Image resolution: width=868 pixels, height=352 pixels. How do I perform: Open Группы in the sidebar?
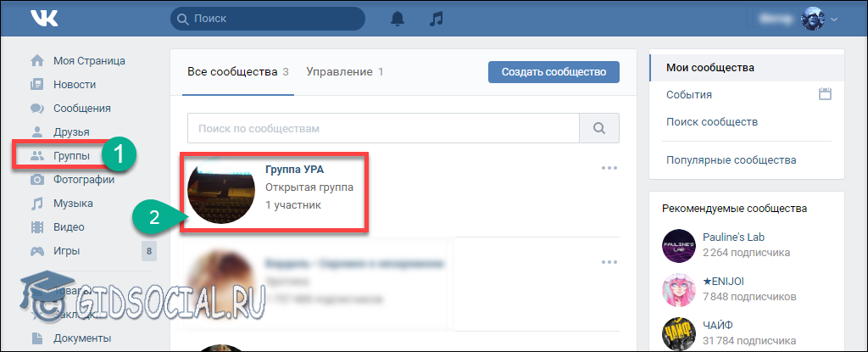coord(71,156)
